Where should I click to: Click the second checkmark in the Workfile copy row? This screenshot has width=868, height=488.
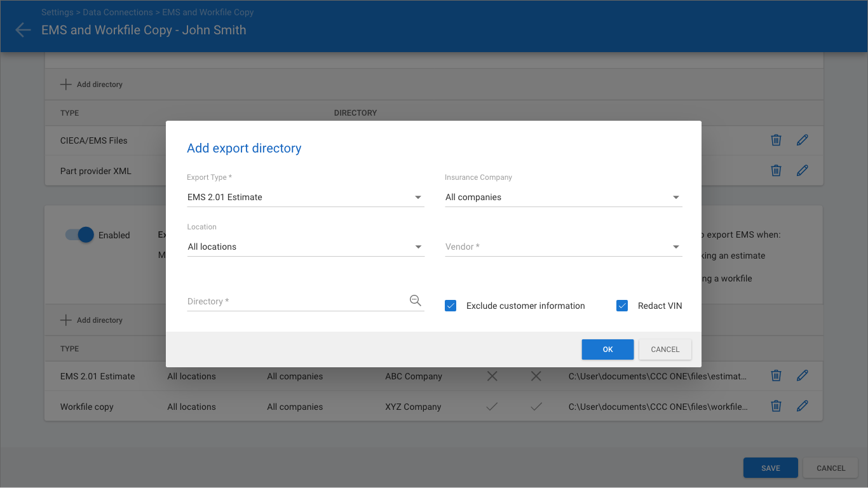tap(536, 407)
